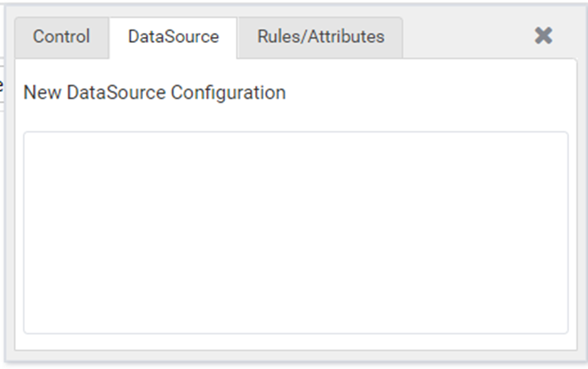Click the white panel area below the text box

296,342
